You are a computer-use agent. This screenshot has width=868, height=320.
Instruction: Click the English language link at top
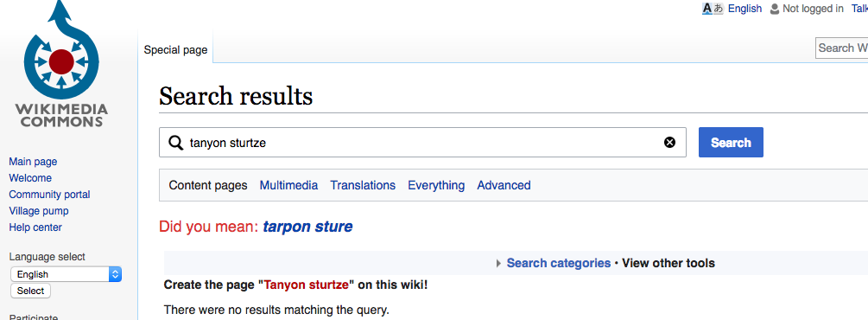tap(744, 9)
